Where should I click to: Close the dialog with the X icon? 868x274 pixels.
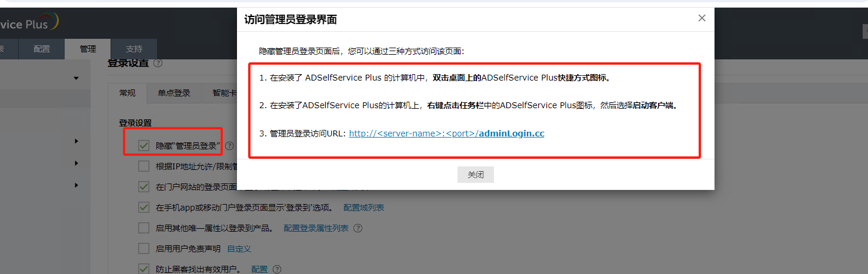click(702, 18)
